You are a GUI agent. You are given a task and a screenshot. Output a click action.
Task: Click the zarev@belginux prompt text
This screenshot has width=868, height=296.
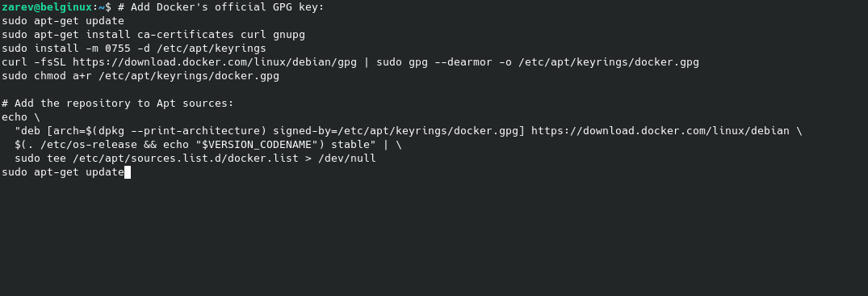point(47,7)
